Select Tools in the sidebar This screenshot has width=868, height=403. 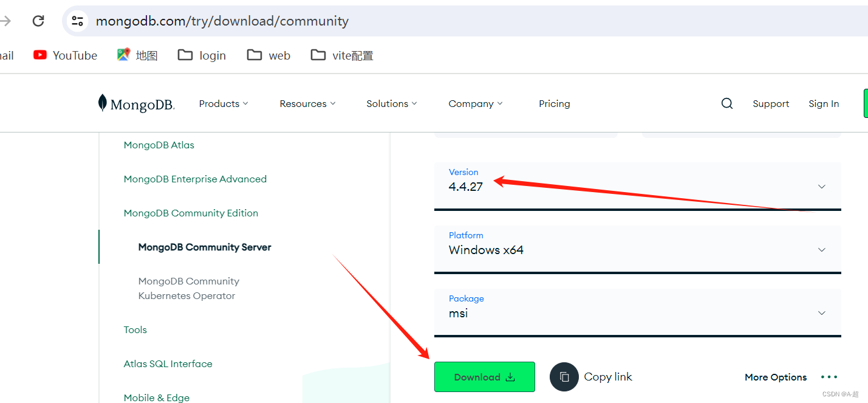[x=135, y=330]
